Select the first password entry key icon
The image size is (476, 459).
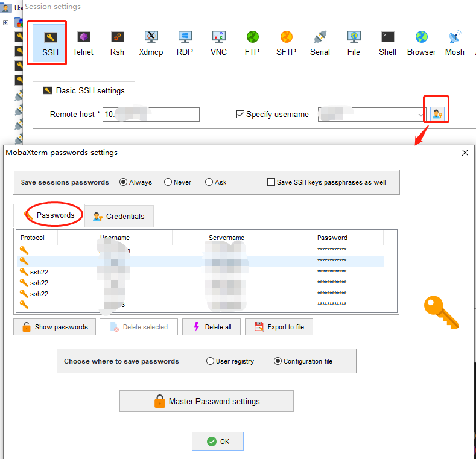pos(24,250)
